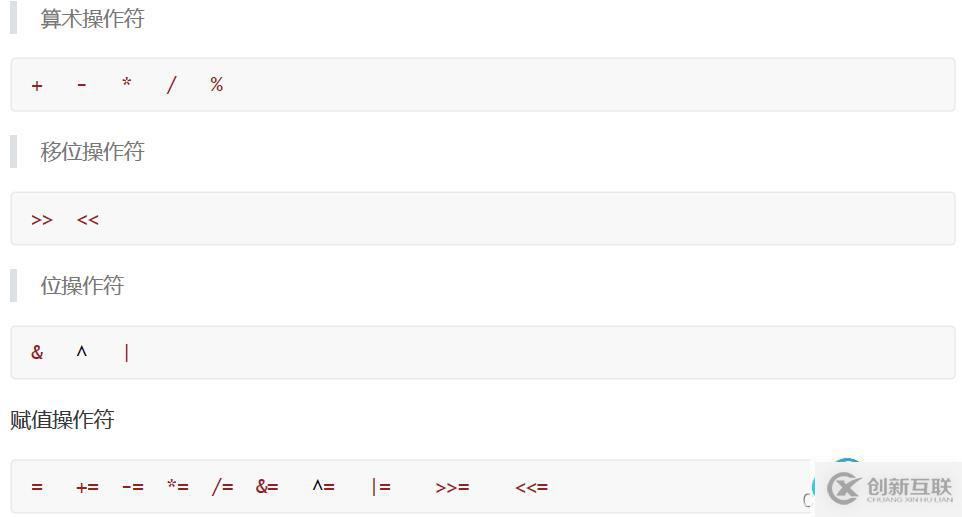This screenshot has height=517, width=962.
Task: Click the lone ^ XOR operator
Action: pos(82,351)
